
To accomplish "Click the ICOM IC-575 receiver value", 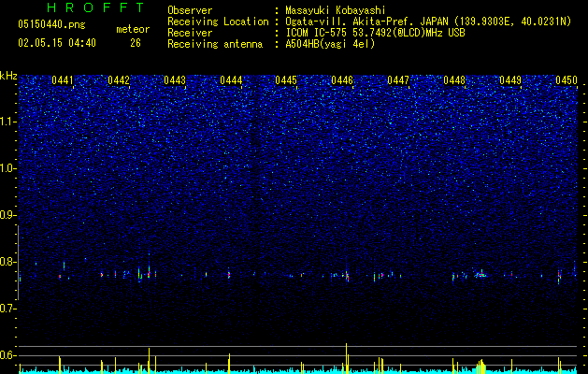I will pyautogui.click(x=375, y=33).
